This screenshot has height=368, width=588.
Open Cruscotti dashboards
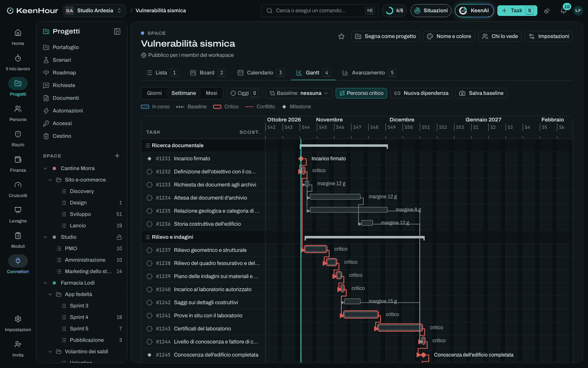click(18, 189)
